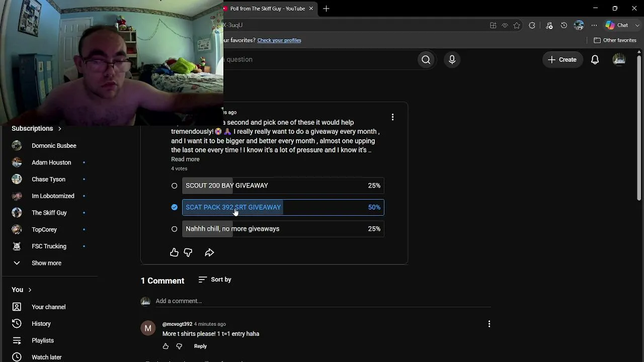Open the @mcvogt392 username link
644x362 pixels.
click(x=177, y=324)
